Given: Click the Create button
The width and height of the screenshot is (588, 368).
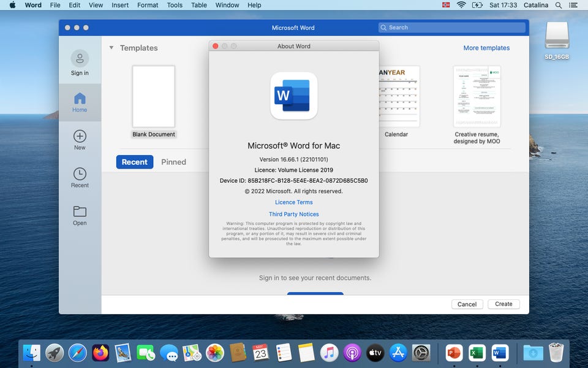Looking at the screenshot, I should tap(503, 304).
